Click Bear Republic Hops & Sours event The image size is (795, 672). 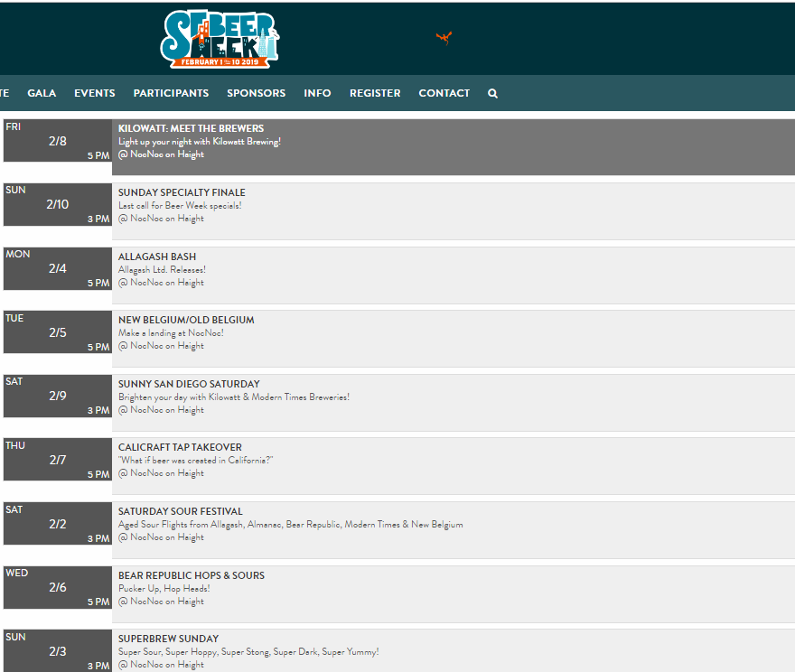[x=191, y=575]
